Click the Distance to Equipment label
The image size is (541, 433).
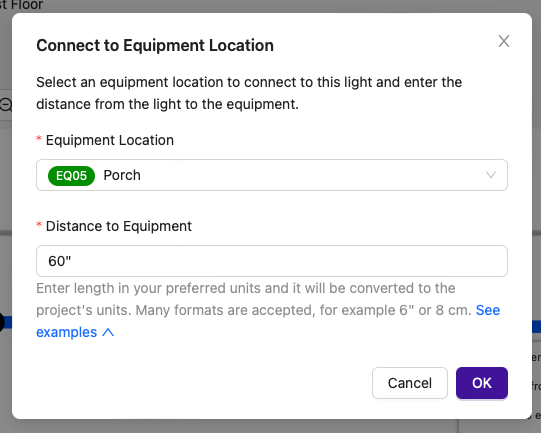(119, 226)
